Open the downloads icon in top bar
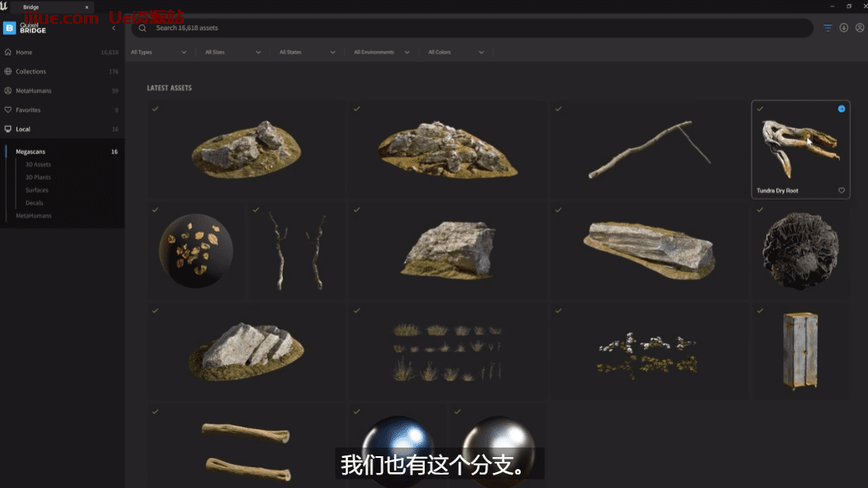Image resolution: width=868 pixels, height=488 pixels. 843,28
